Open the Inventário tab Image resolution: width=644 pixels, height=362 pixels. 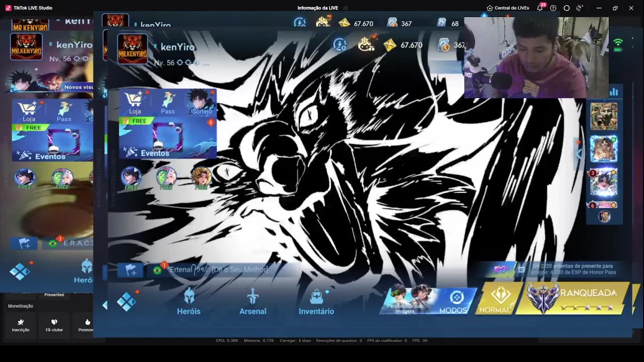click(316, 302)
